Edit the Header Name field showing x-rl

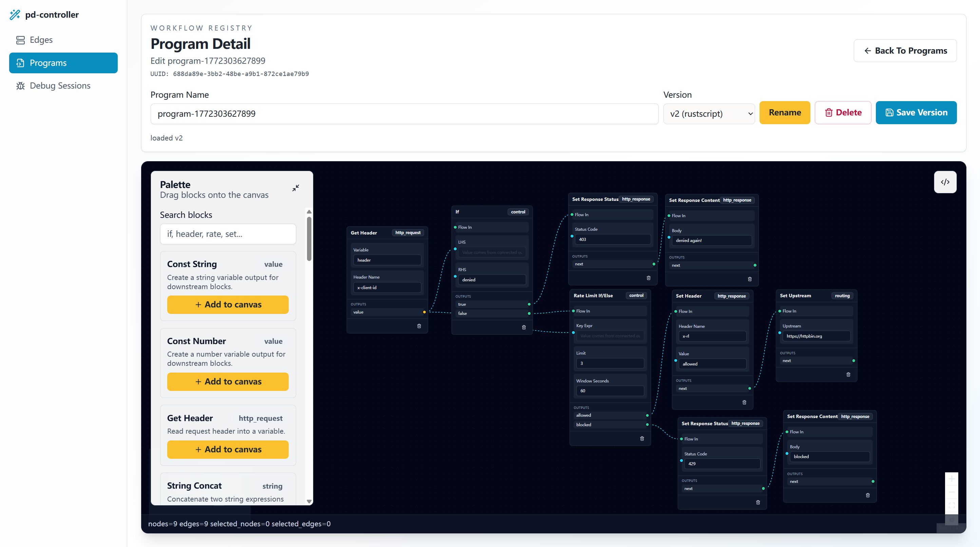[x=712, y=336]
